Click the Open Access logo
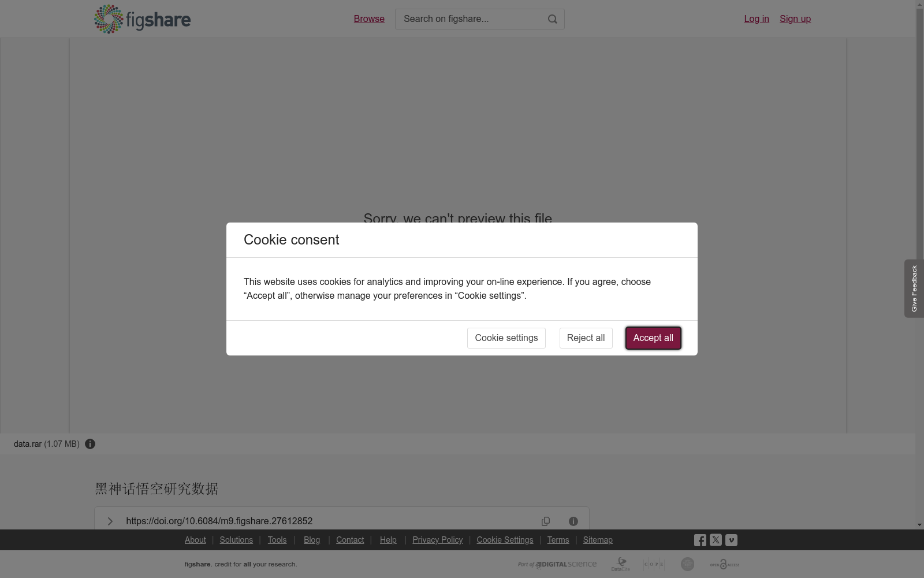924x578 pixels. pos(725,564)
